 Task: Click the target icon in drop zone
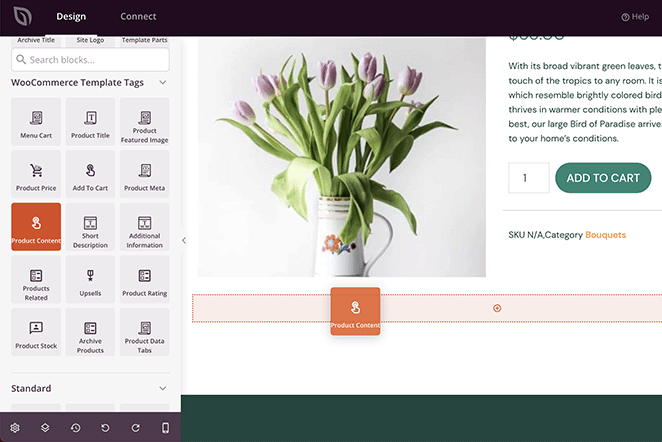point(497,308)
